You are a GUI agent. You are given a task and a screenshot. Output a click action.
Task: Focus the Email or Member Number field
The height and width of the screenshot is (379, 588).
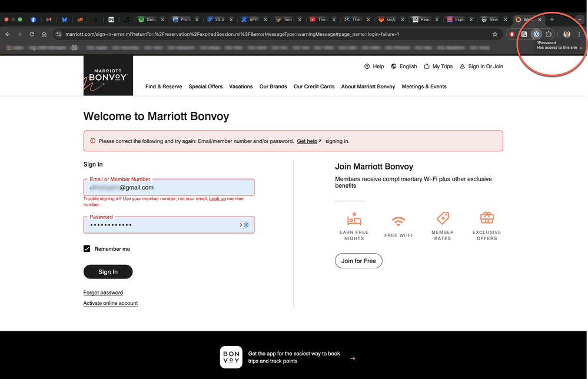(169, 187)
